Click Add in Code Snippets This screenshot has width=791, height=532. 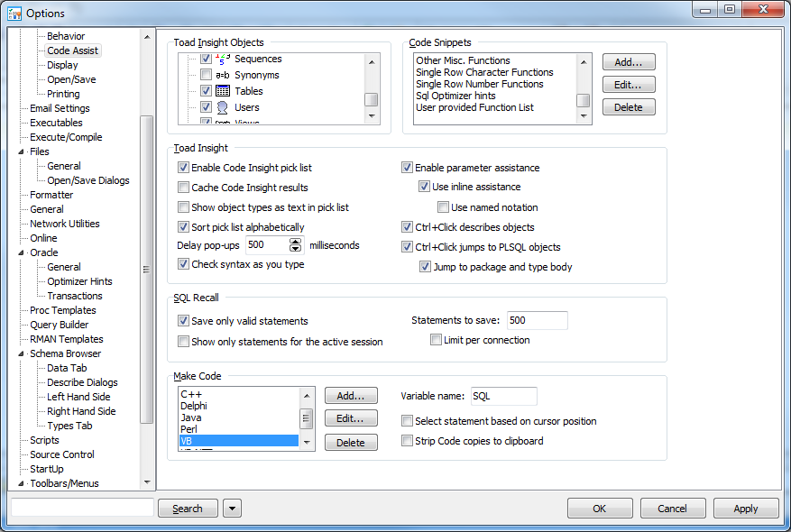pyautogui.click(x=629, y=62)
